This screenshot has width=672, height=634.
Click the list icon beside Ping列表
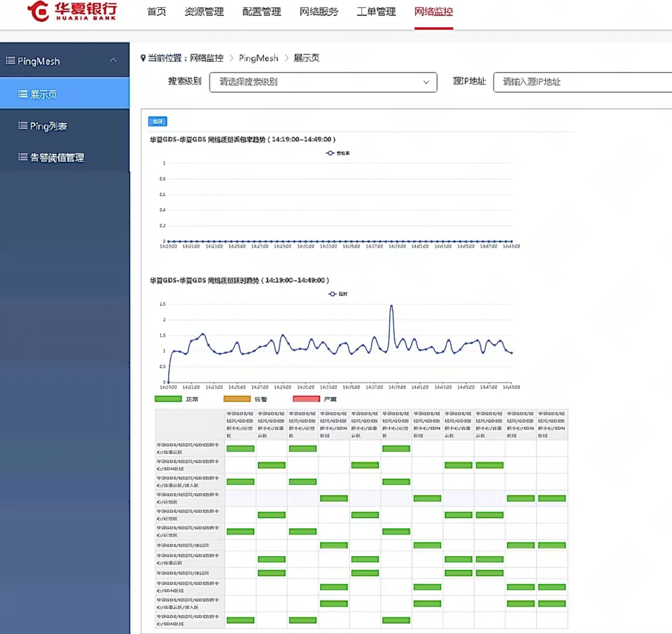tap(23, 126)
